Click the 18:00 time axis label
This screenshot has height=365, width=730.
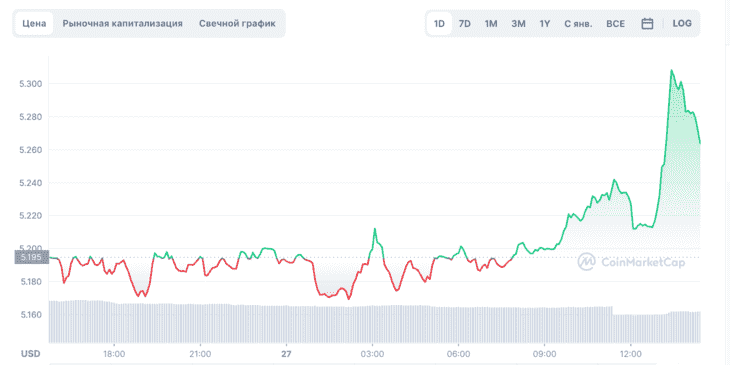click(x=114, y=353)
